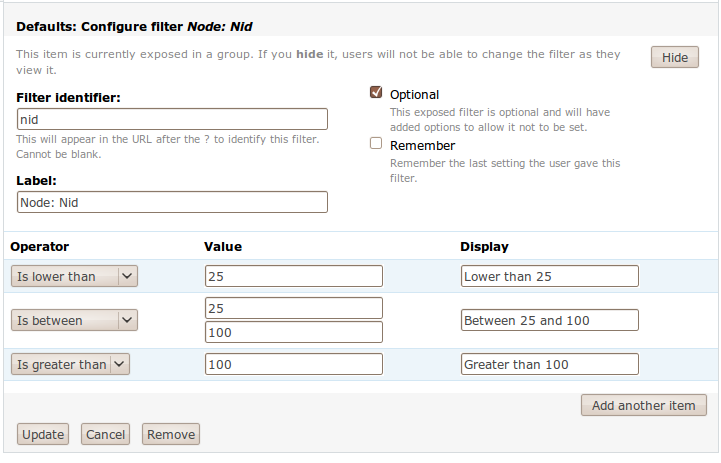
Task: Click the Remove button
Action: pyautogui.click(x=171, y=434)
